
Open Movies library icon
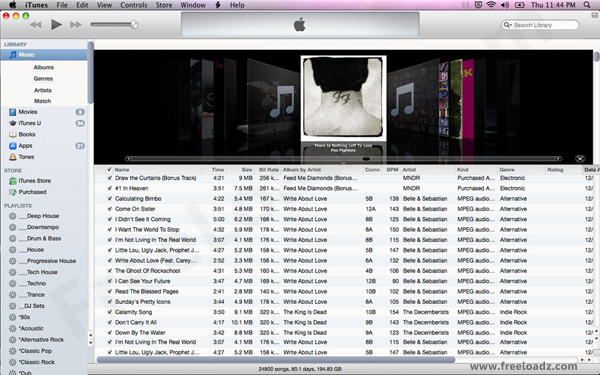[13, 112]
